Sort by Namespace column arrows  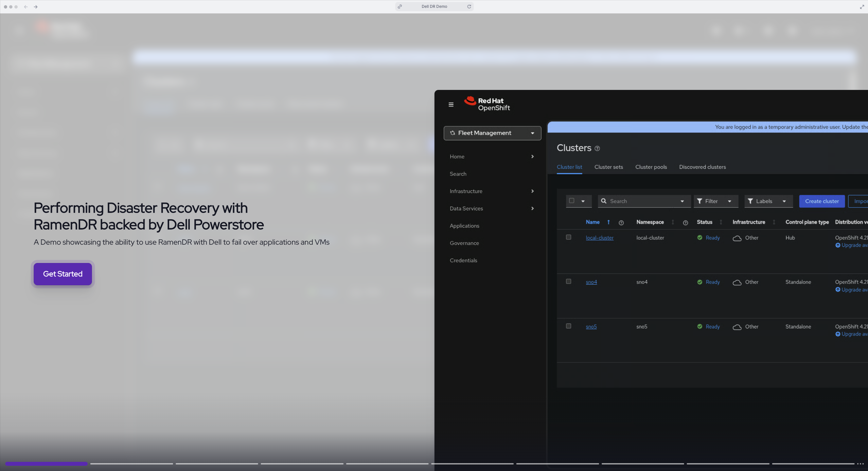(x=673, y=222)
